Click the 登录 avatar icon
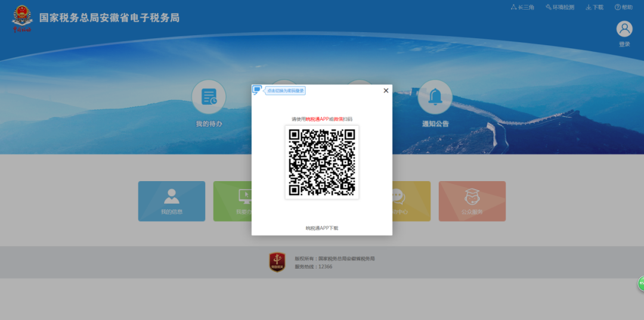This screenshot has width=644, height=320. (x=624, y=29)
